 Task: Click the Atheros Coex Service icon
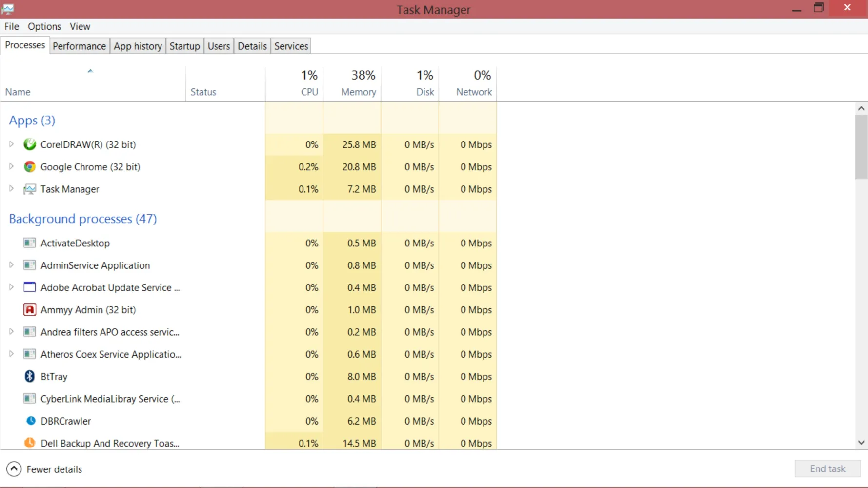pos(30,354)
